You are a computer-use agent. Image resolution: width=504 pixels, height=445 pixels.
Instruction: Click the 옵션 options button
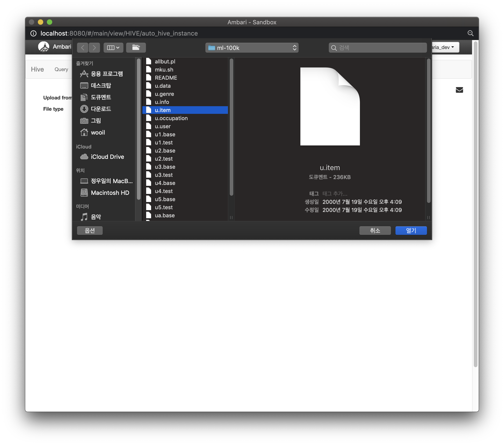90,231
